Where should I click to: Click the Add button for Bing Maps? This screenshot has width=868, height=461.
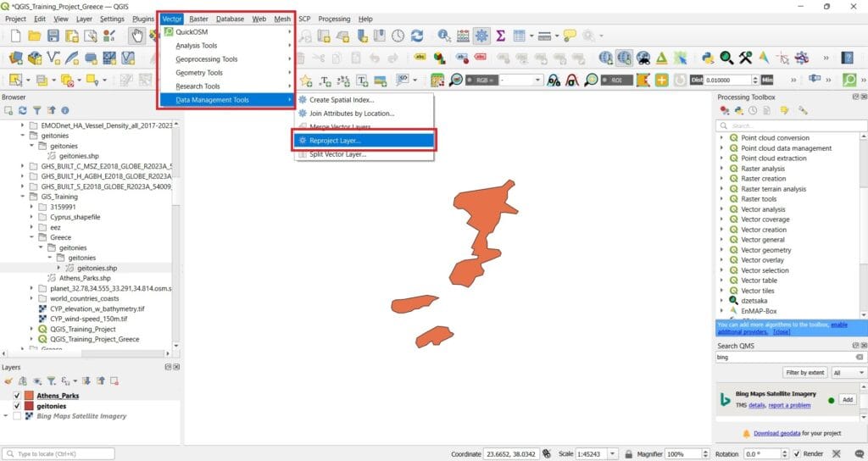[847, 400]
